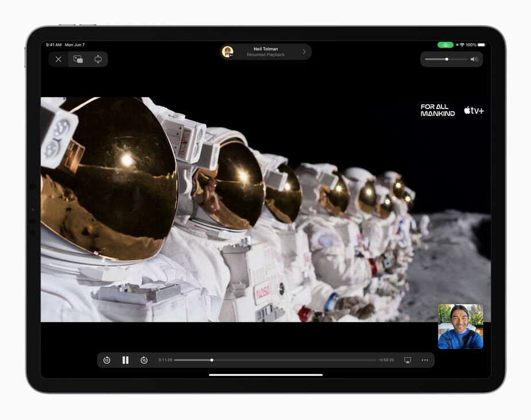531x420 pixels.
Task: Select the full screen icon in top toolbar
Action: (98, 59)
